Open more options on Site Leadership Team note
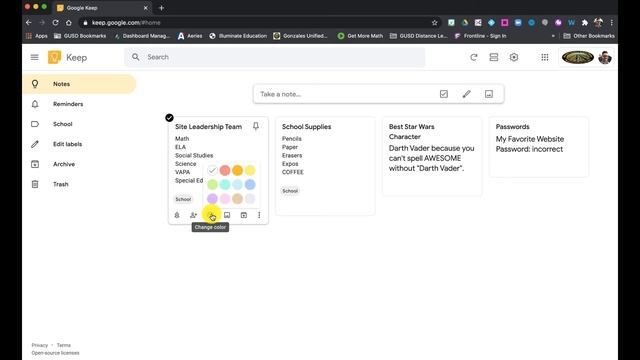This screenshot has width=640, height=360. point(259,215)
